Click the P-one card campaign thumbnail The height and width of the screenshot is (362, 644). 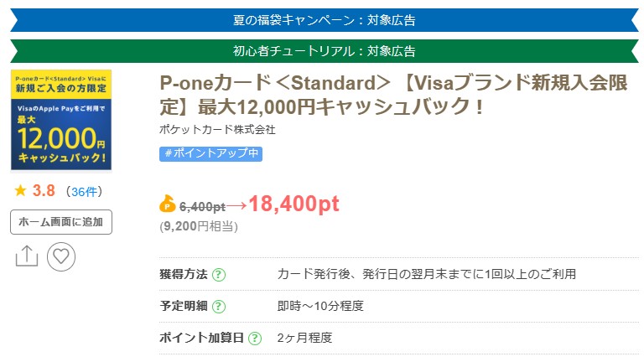61,120
